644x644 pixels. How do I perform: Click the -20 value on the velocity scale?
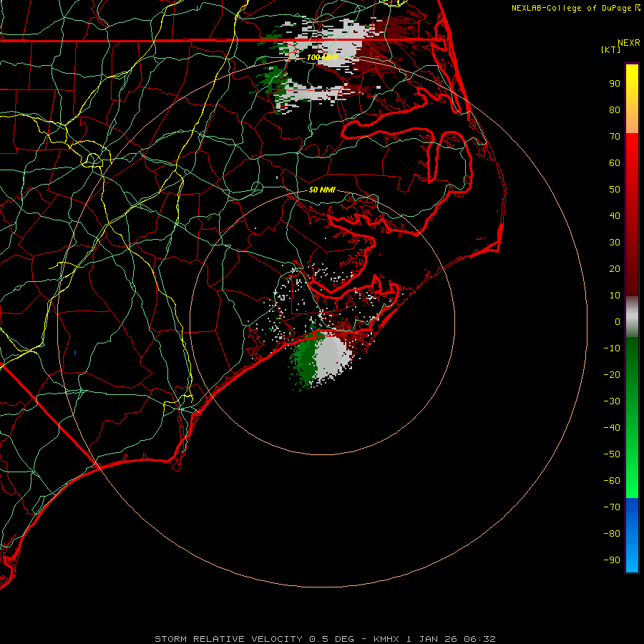click(612, 375)
